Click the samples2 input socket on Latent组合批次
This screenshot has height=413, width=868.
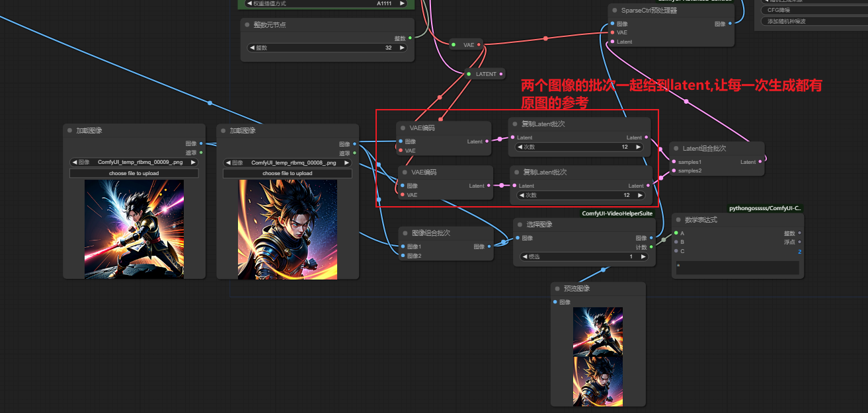coord(674,170)
